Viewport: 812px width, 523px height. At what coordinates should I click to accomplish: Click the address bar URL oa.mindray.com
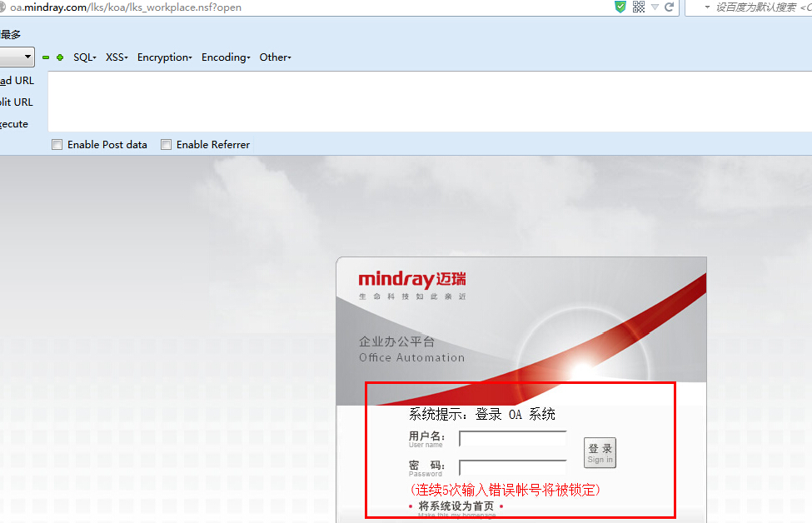click(x=126, y=7)
